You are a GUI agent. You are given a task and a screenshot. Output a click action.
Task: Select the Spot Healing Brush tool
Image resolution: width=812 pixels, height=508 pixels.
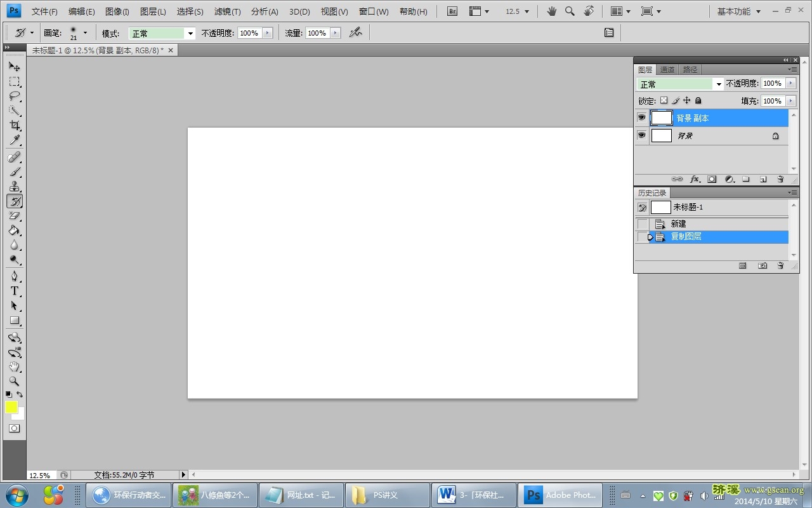pyautogui.click(x=14, y=157)
